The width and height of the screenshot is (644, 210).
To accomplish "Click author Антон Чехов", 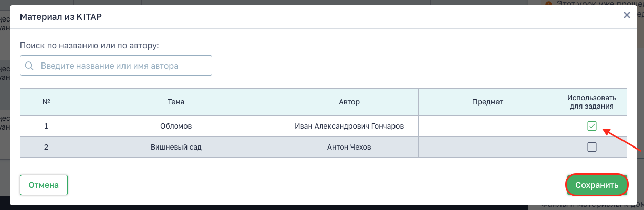I will click(349, 148).
